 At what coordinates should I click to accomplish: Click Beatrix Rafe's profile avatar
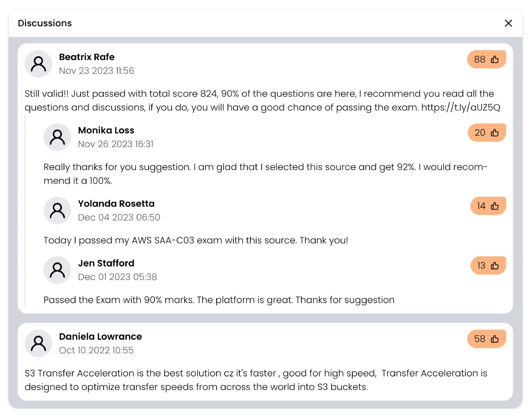point(38,64)
